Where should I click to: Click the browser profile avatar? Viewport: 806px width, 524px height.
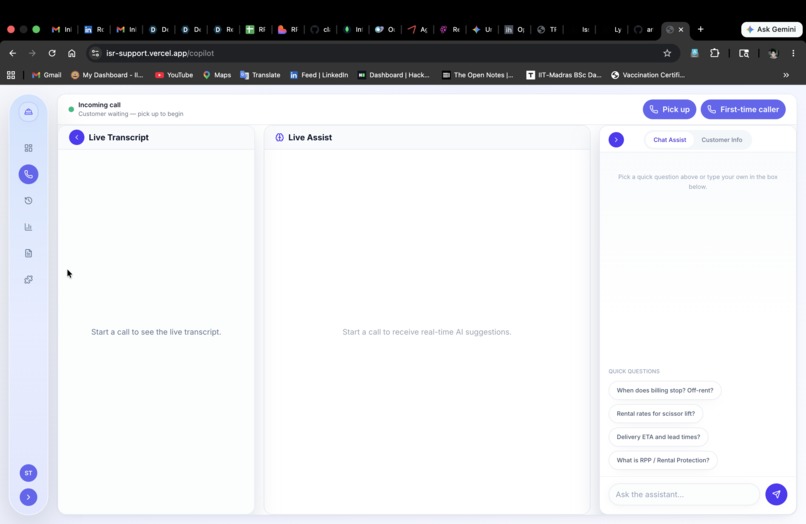(x=773, y=53)
